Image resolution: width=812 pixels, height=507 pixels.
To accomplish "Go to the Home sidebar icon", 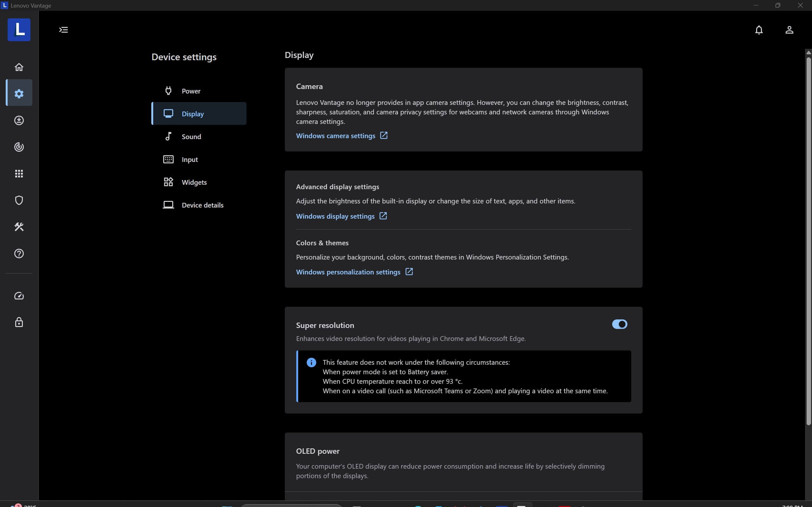I will pos(19,67).
